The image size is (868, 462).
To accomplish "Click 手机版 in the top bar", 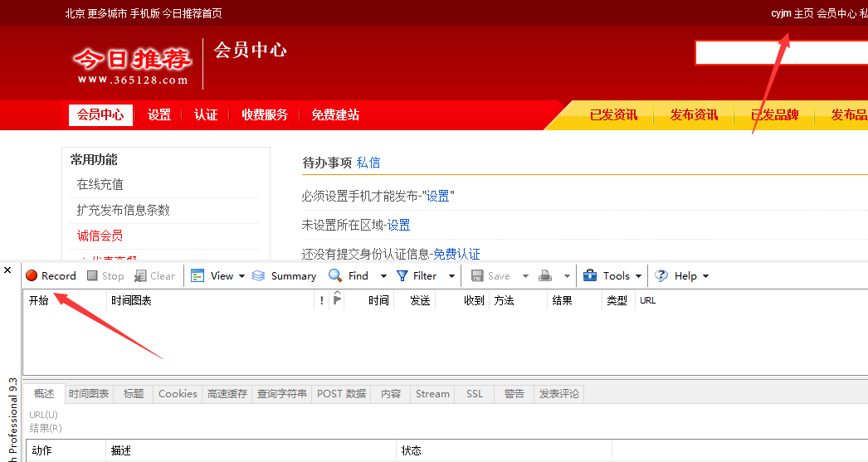I will click(x=145, y=13).
